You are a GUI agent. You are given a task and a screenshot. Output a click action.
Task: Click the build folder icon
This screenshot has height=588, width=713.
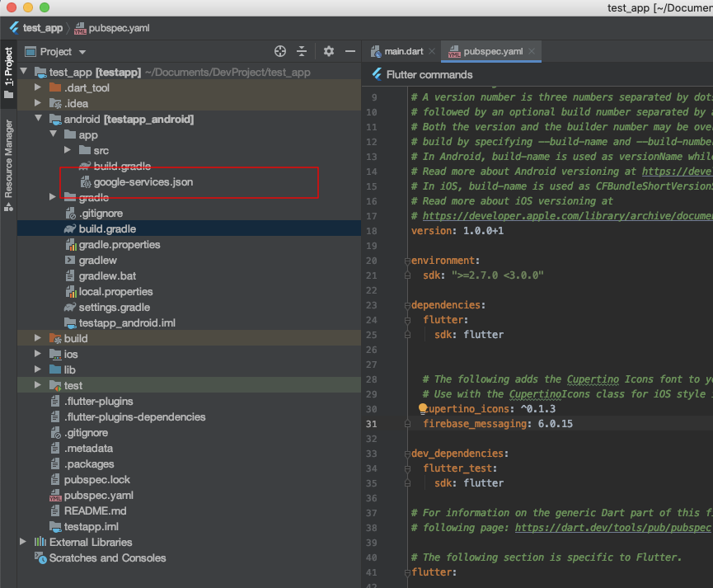tap(55, 339)
